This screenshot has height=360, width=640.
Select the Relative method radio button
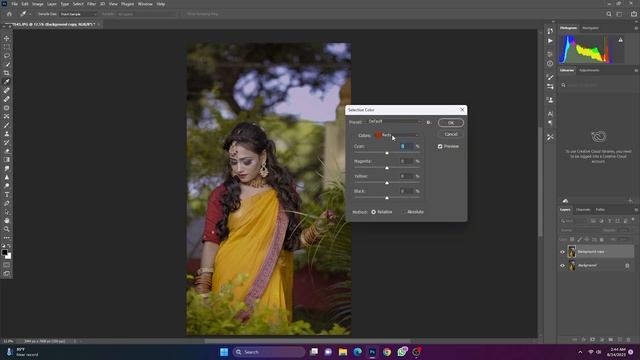tap(373, 212)
